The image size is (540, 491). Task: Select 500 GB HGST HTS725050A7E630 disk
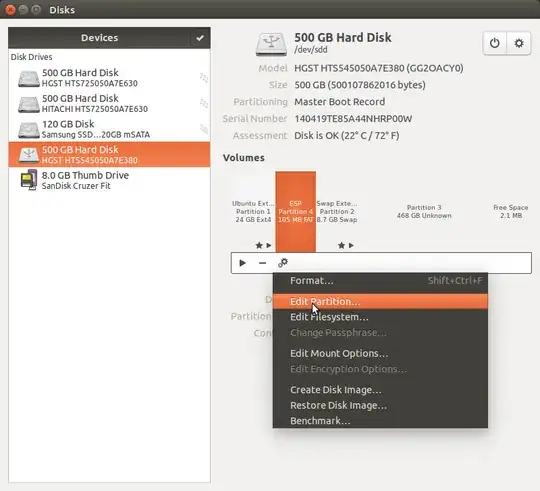[110, 78]
